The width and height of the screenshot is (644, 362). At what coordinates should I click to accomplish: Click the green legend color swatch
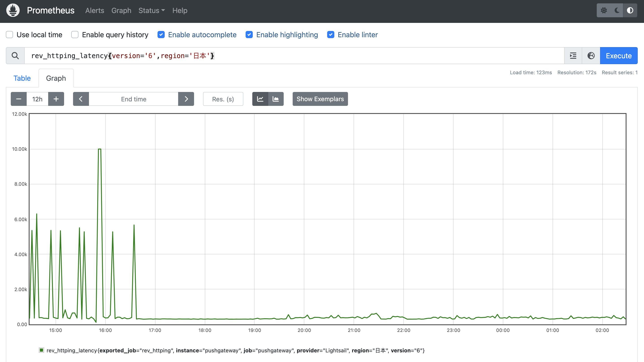tap(41, 350)
